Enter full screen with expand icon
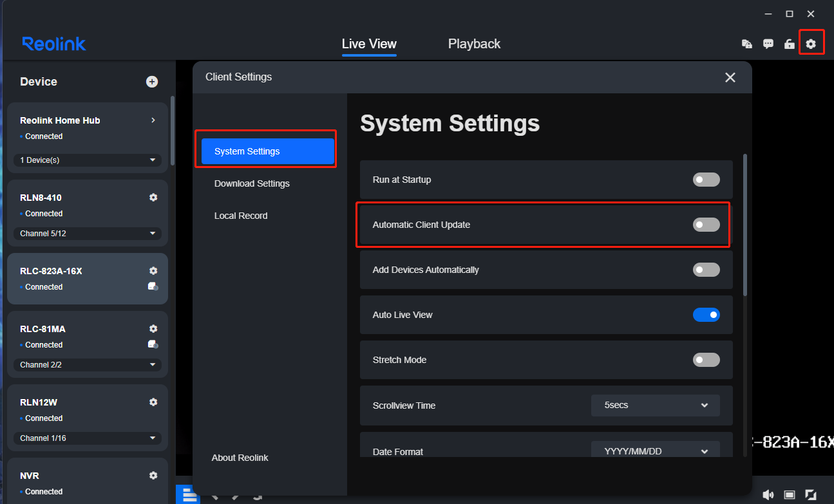The width and height of the screenshot is (834, 504). pos(811,494)
